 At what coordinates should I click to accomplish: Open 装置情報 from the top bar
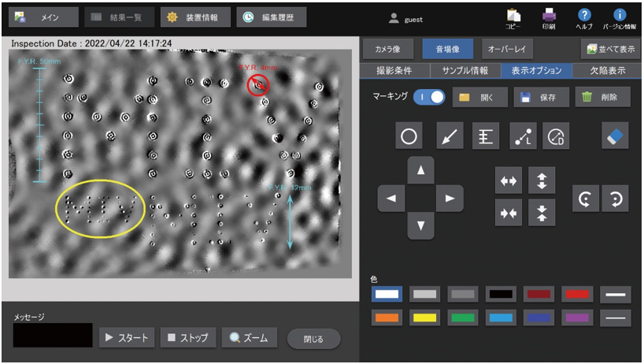[x=194, y=17]
